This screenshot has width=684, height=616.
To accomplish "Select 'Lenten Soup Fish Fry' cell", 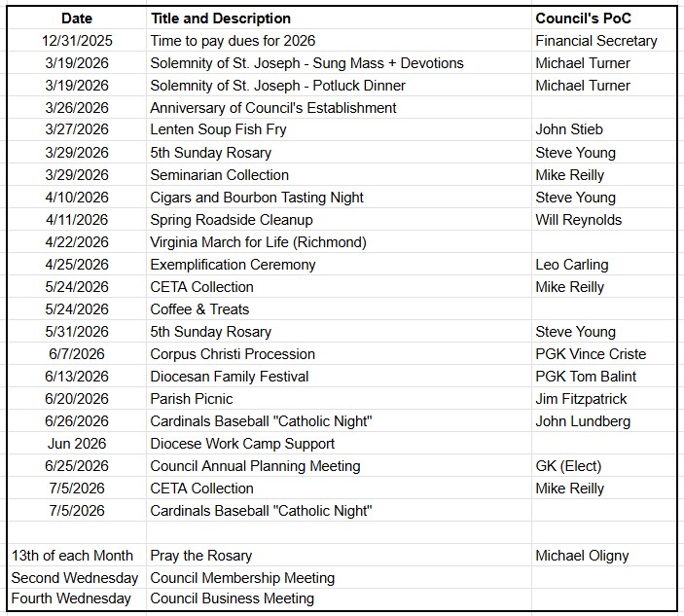I will coord(218,130).
